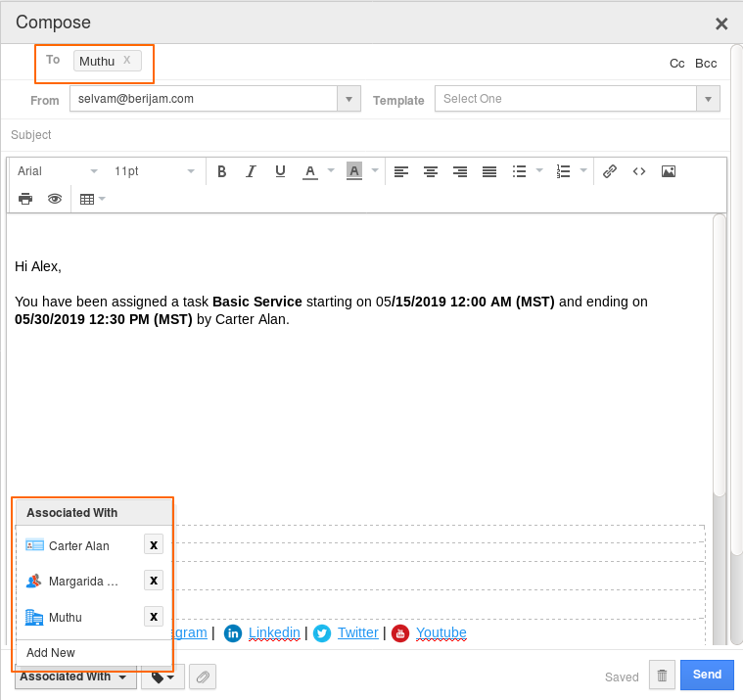
Task: Click the attachment paperclip icon
Action: pyautogui.click(x=203, y=677)
